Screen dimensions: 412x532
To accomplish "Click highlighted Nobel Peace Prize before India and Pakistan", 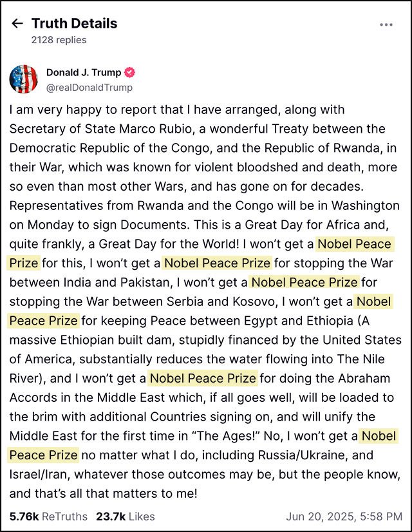I will point(217,263).
